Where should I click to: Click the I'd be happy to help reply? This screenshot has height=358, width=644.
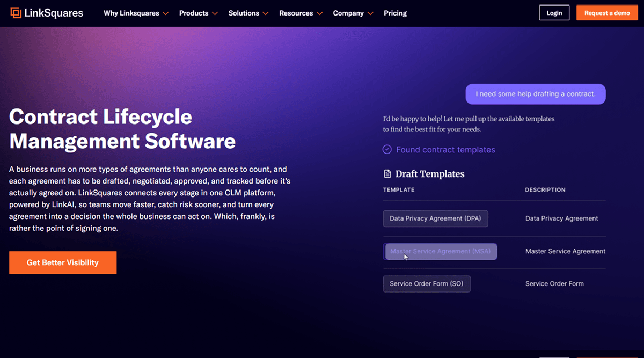coord(469,124)
